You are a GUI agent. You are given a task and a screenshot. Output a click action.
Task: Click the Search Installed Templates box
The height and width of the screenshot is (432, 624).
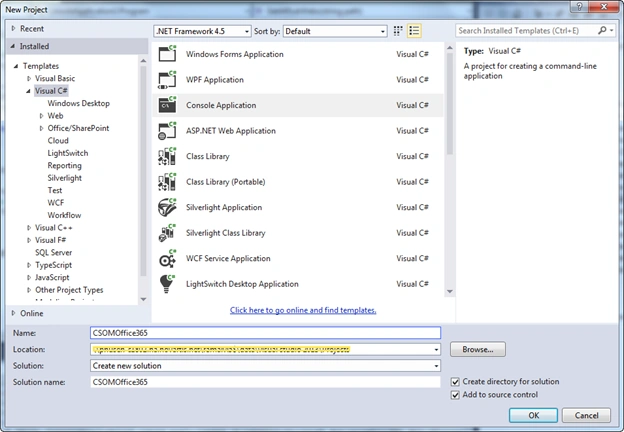526,30
